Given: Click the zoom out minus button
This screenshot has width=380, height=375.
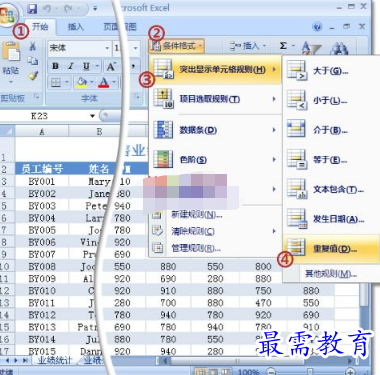Looking at the screenshot, I should (271, 371).
